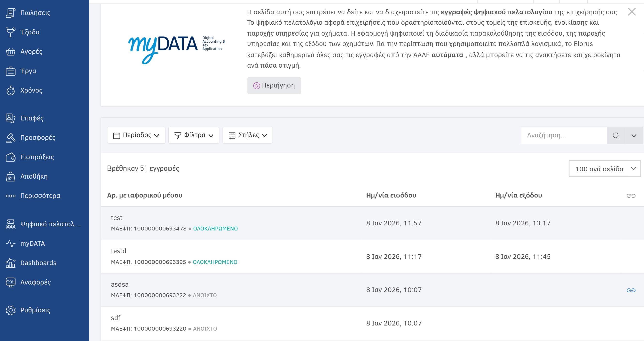Change the 100 ανά σελίδα page size
The height and width of the screenshot is (341, 644).
605,169
